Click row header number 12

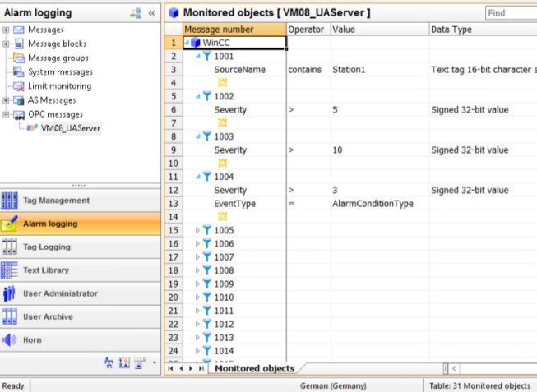[174, 190]
